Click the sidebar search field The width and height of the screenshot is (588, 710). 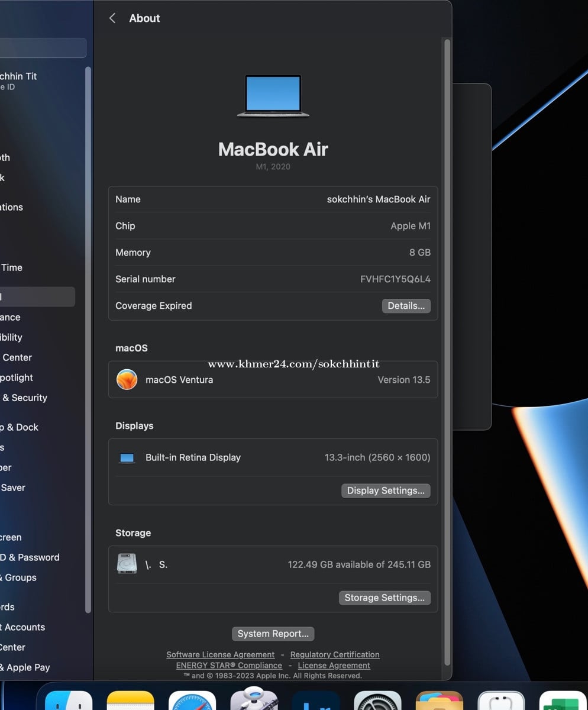[x=43, y=48]
